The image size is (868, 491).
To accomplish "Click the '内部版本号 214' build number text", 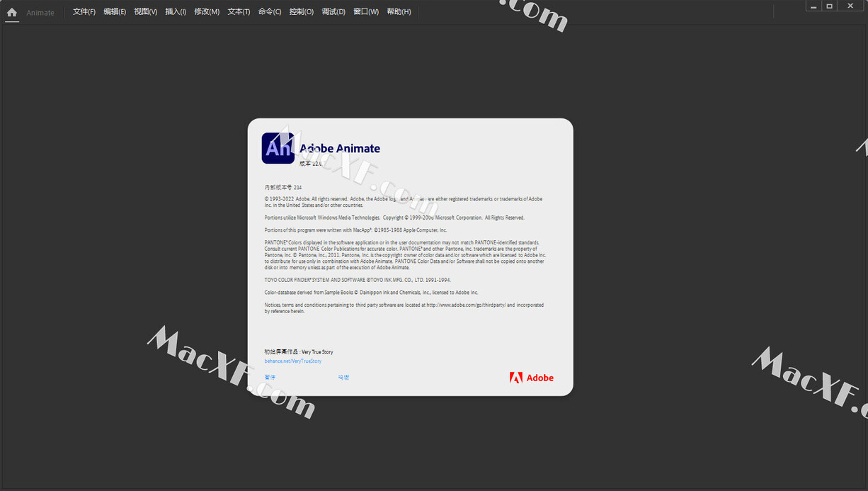I will [283, 188].
